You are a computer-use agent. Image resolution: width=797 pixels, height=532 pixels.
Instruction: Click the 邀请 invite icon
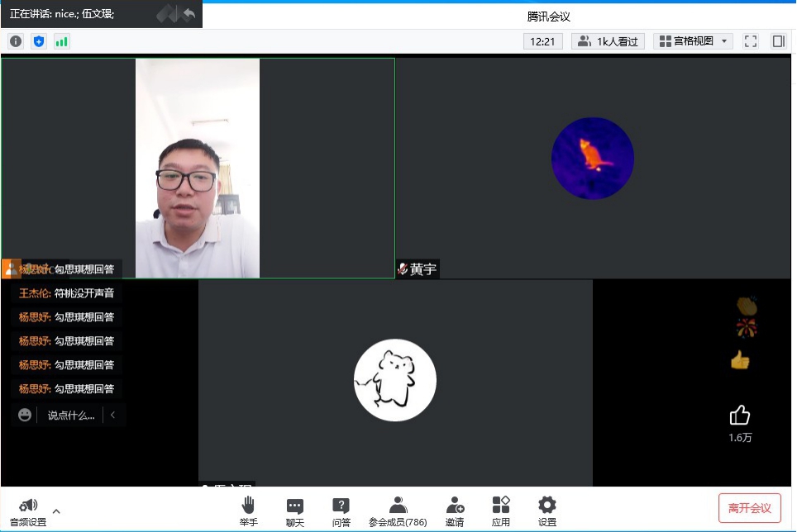pyautogui.click(x=455, y=511)
